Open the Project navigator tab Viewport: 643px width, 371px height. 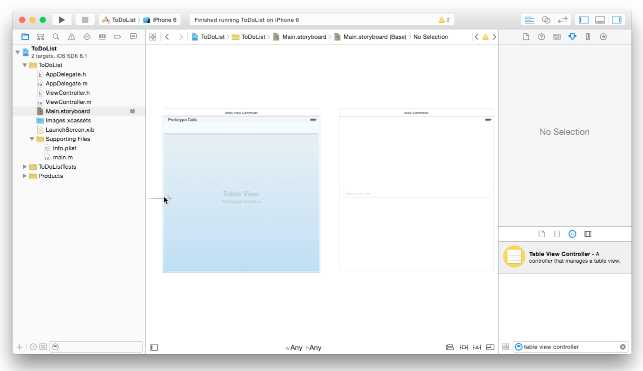point(25,36)
